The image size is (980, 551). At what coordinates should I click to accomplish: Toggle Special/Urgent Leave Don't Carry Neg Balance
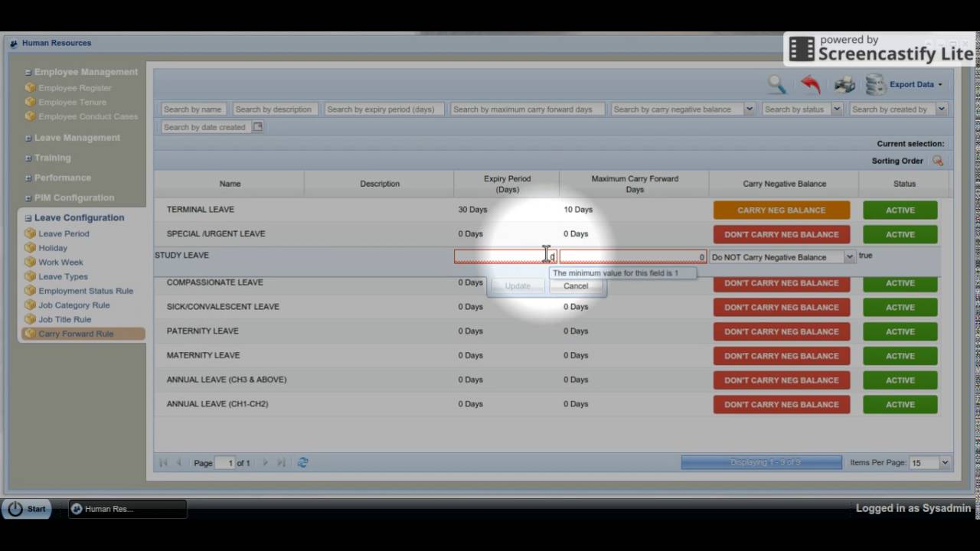[x=782, y=234]
